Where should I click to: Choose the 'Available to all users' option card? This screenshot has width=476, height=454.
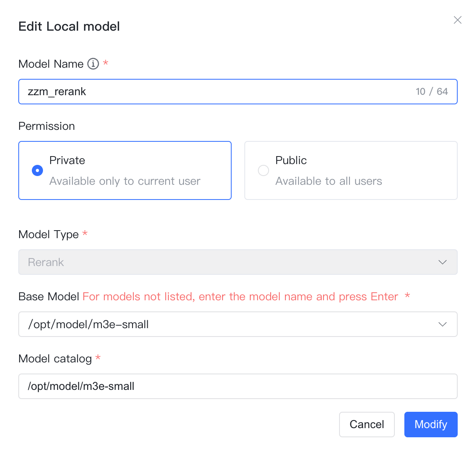click(351, 170)
